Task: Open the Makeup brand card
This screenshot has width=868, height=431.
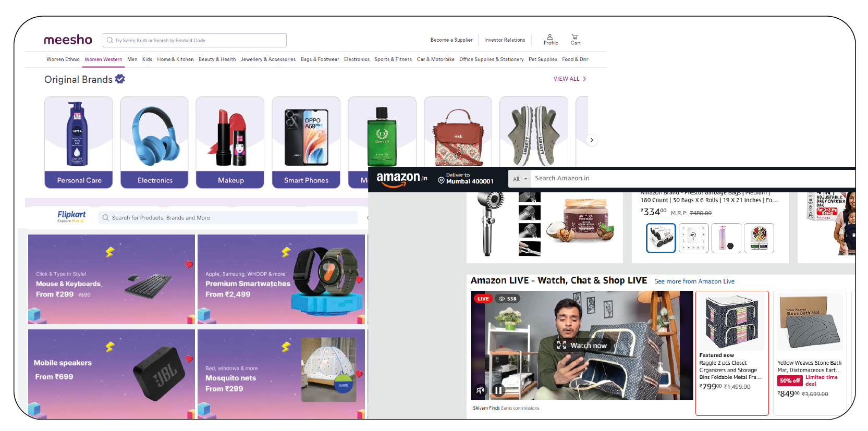Action: [230, 142]
